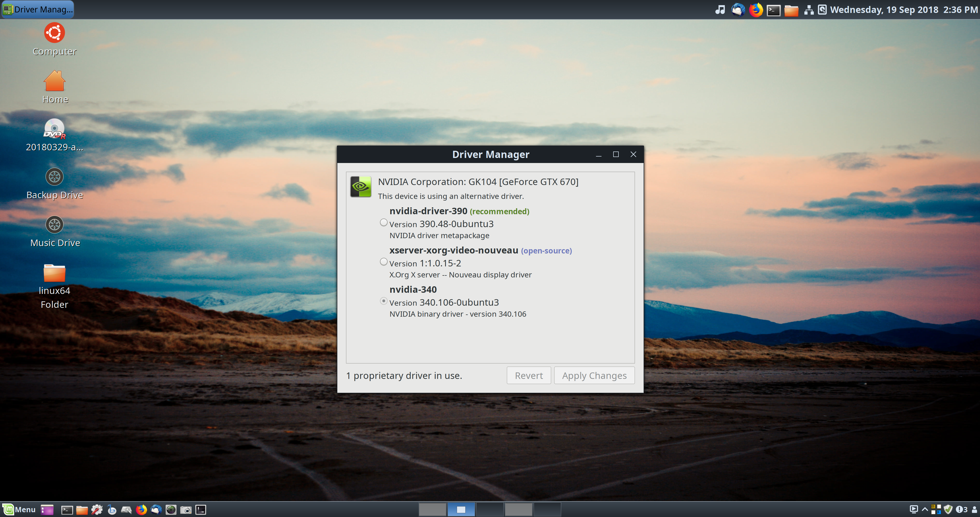Click the date and time clock
The width and height of the screenshot is (980, 517).
click(x=903, y=10)
